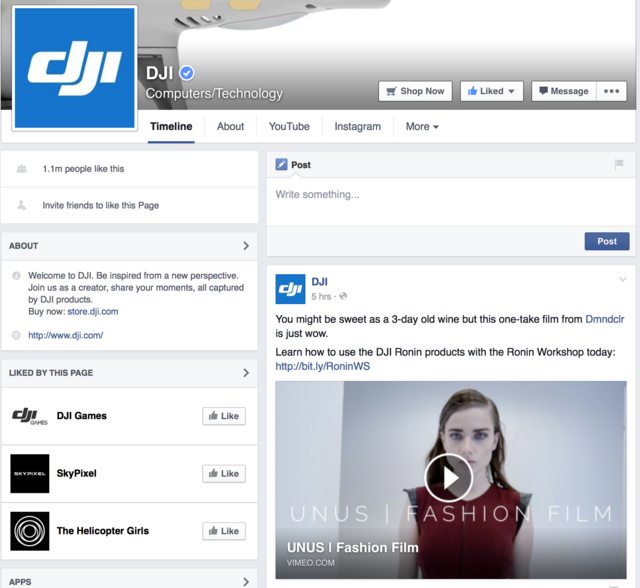Viewport: 640px width, 588px height.
Task: Click the globe icon beside dji.com URL
Action: [16, 335]
